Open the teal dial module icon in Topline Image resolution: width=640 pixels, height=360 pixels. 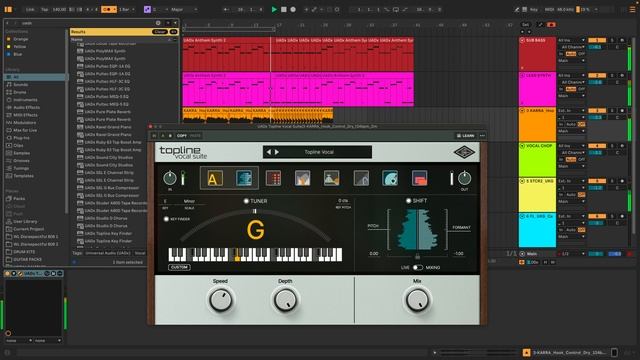pos(390,178)
